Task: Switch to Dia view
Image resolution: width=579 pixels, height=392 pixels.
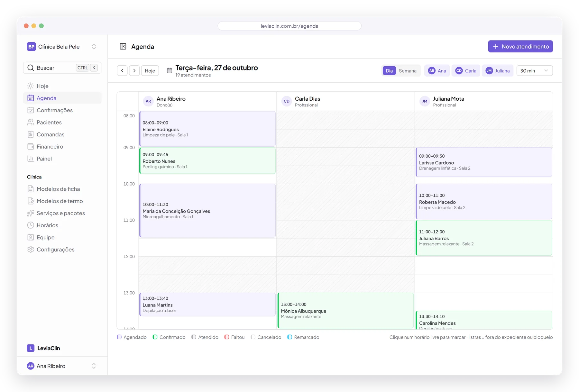Action: pyautogui.click(x=389, y=71)
